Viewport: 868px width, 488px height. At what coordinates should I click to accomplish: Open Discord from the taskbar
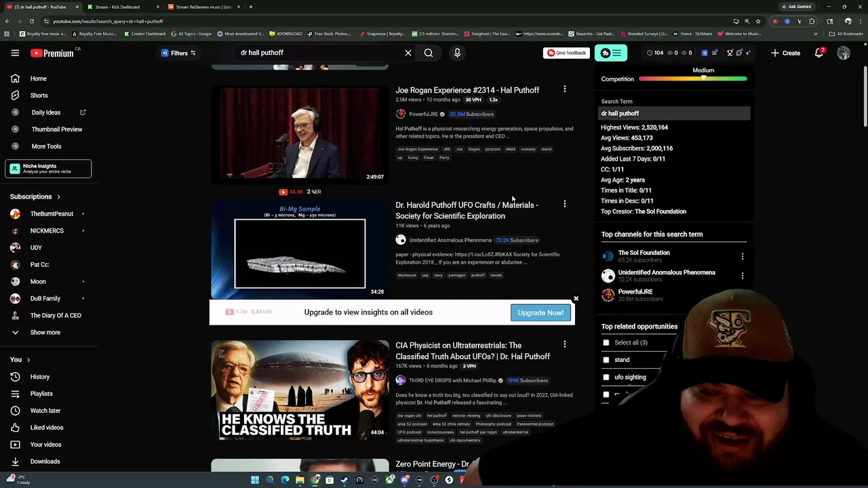coord(404,480)
